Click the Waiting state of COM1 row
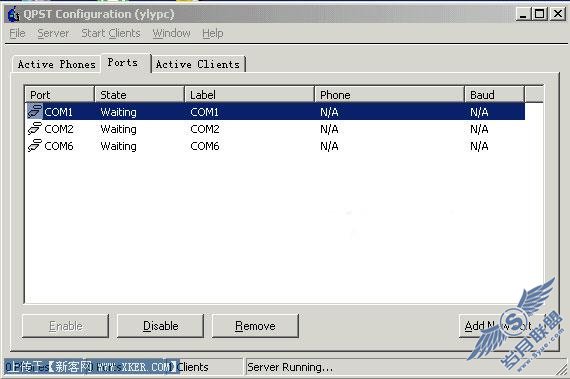The height and width of the screenshot is (379, 570). coord(119,112)
